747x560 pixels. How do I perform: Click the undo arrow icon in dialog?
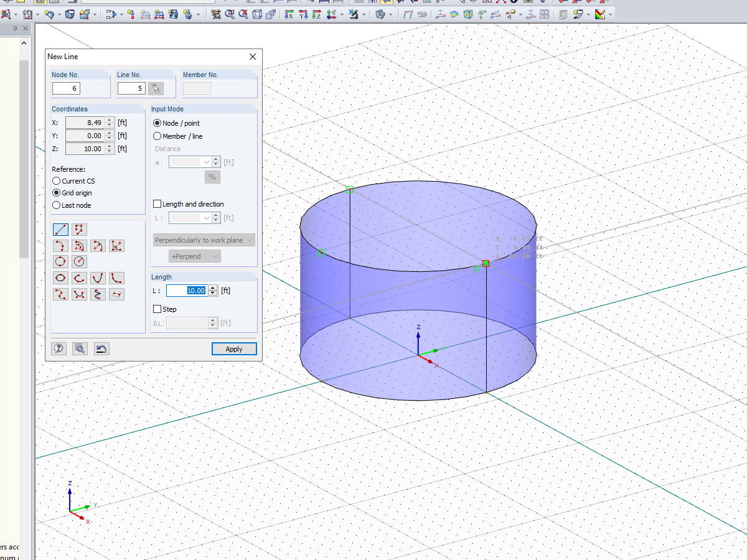101,348
